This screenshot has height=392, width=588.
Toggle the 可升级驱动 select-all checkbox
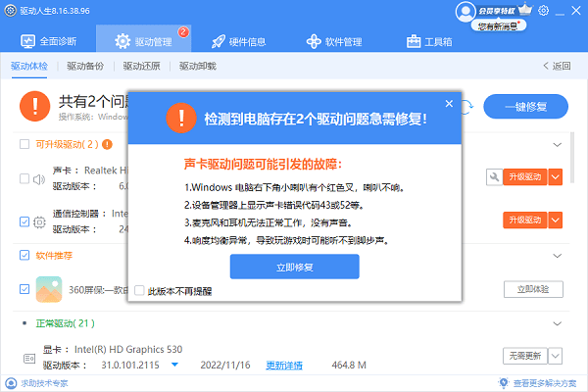[x=24, y=144]
